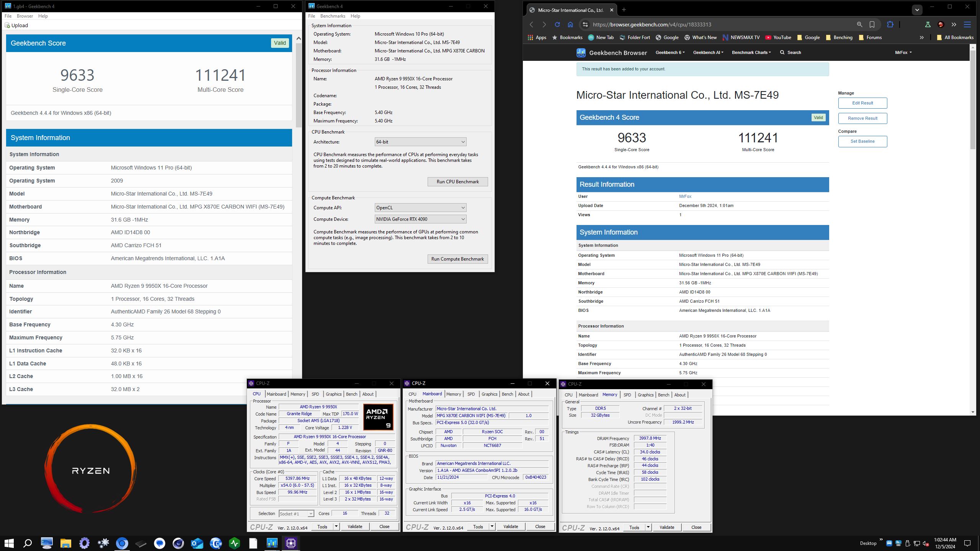Click Edit Result button
980x551 pixels.
tap(862, 103)
